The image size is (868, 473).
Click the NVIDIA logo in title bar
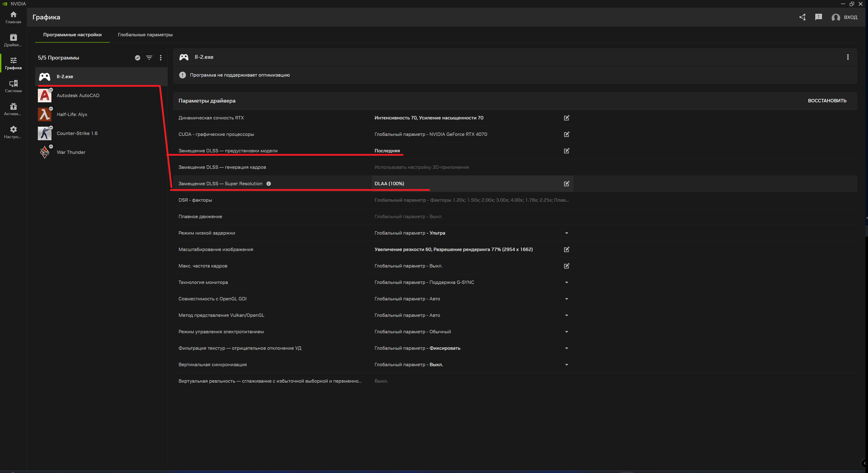[x=5, y=4]
